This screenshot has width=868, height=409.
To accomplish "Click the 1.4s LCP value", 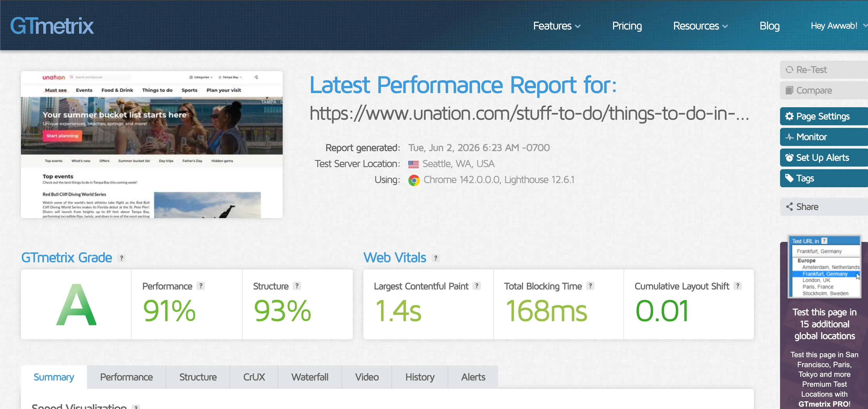I will tap(398, 311).
